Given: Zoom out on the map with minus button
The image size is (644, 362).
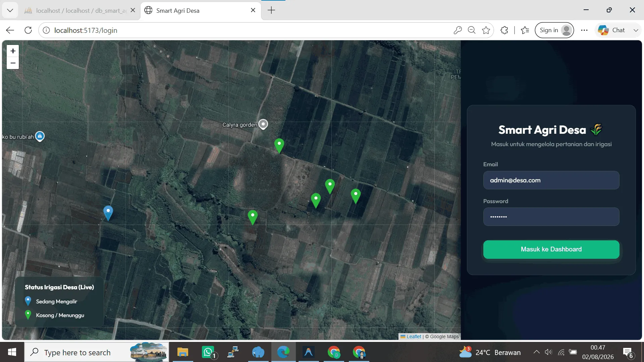Looking at the screenshot, I should [13, 63].
